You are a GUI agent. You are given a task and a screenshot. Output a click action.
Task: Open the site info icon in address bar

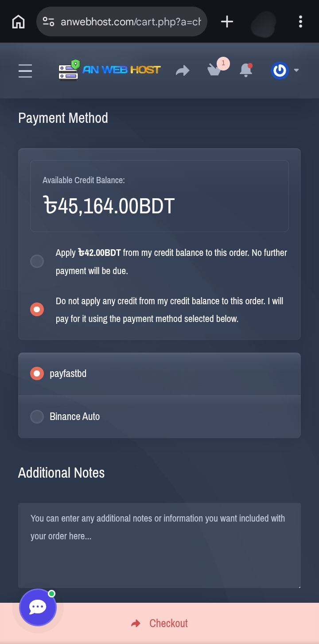[x=48, y=21]
